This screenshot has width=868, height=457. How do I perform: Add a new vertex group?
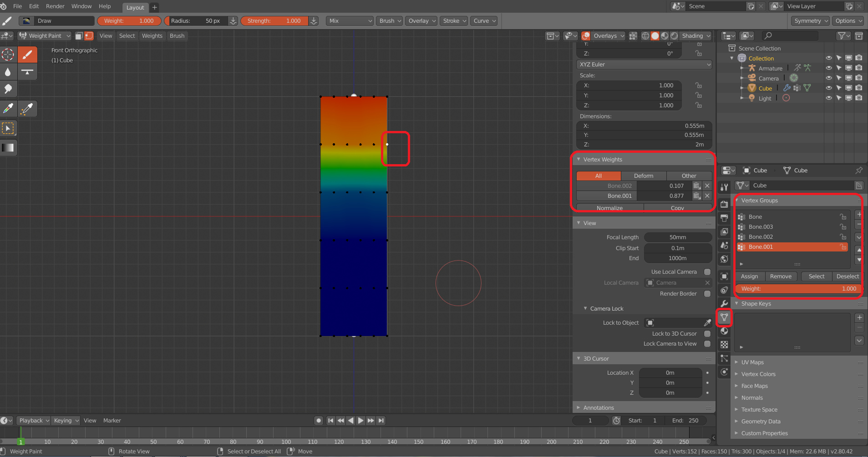[x=859, y=215]
